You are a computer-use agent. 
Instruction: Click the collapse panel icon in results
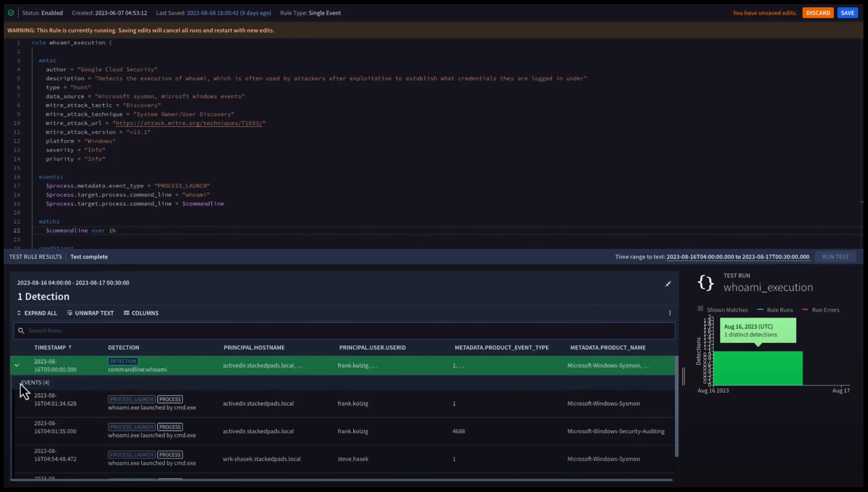point(668,284)
